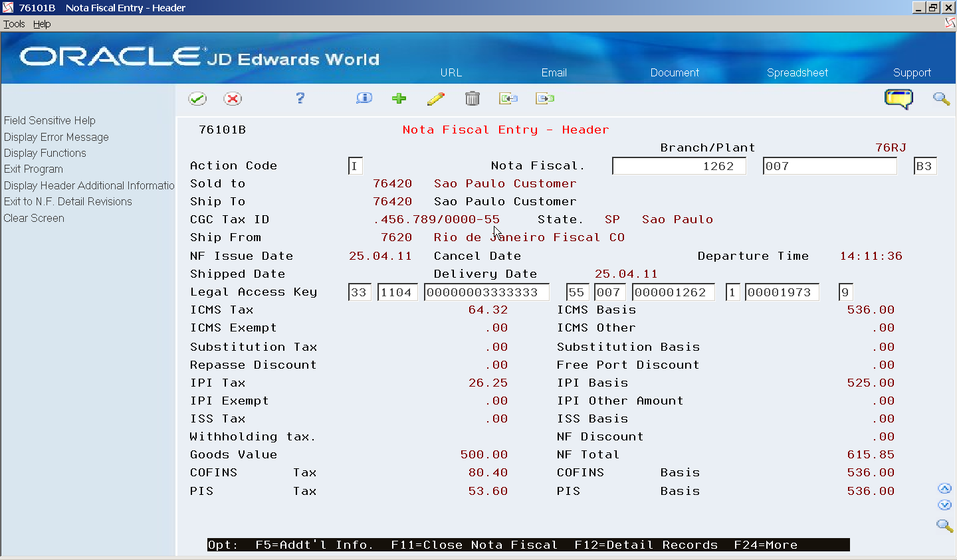Select Clear Screen in the sidebar
The width and height of the screenshot is (957, 560).
tap(34, 218)
